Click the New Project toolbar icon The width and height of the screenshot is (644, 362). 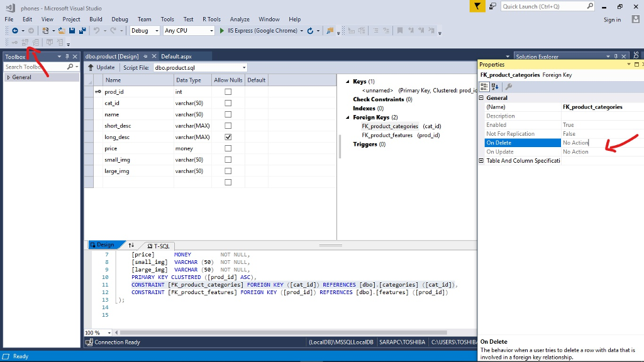(x=45, y=31)
